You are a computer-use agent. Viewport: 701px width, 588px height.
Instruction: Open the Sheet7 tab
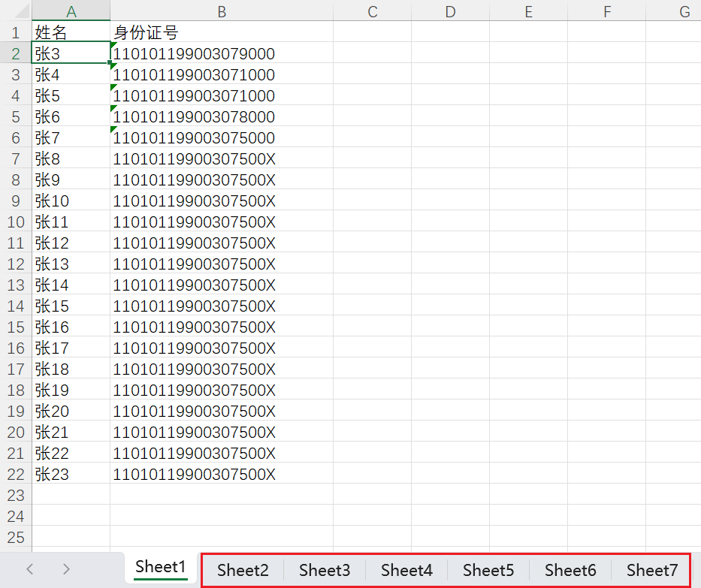pyautogui.click(x=651, y=570)
